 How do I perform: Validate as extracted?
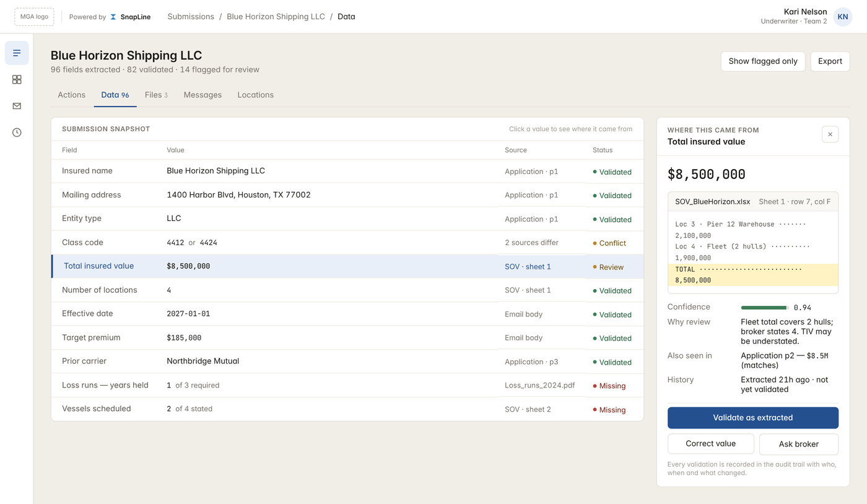click(x=753, y=418)
